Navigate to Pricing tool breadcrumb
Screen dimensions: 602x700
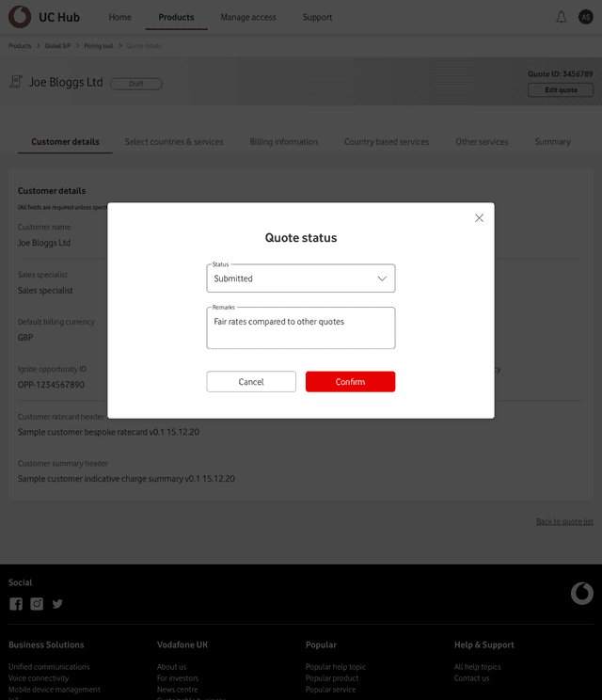coord(98,46)
